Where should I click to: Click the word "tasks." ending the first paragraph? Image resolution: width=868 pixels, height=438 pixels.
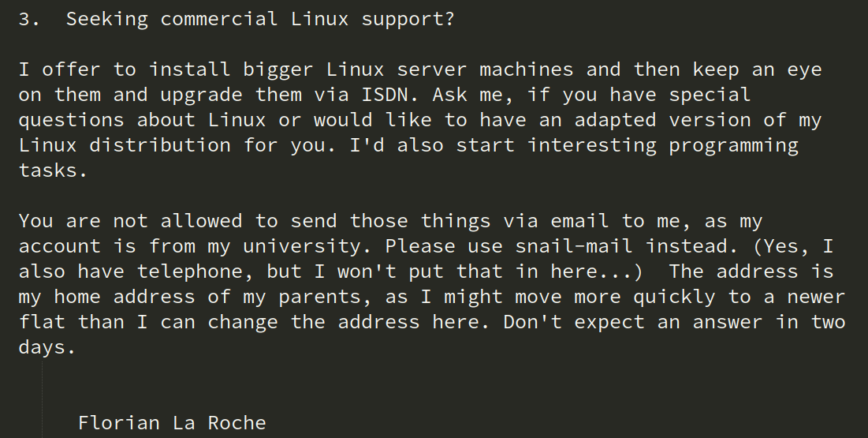(x=54, y=171)
